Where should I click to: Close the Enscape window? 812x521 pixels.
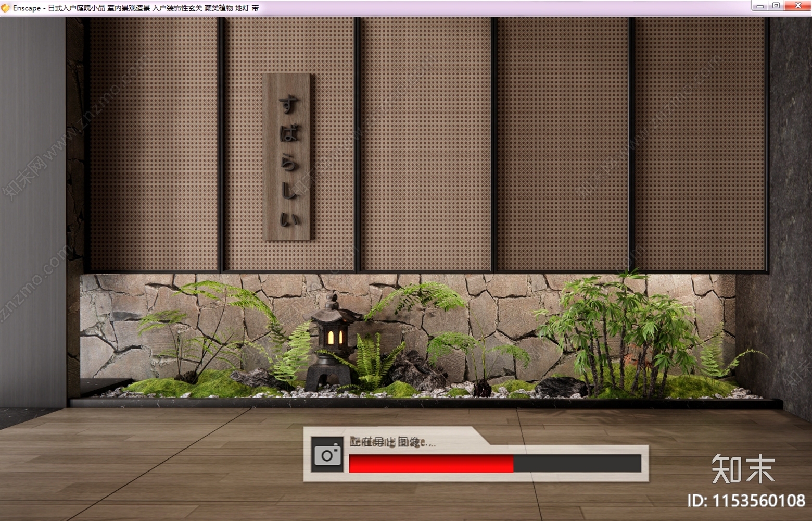(x=797, y=6)
